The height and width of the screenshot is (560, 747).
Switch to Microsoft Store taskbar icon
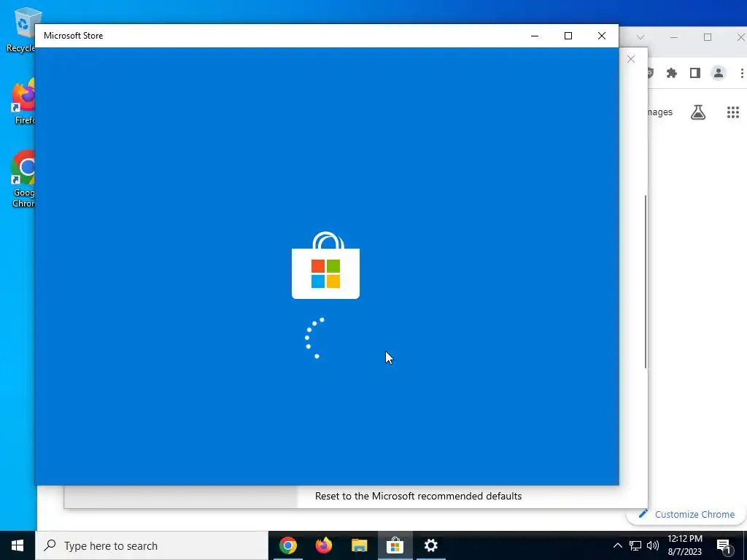[x=395, y=545]
